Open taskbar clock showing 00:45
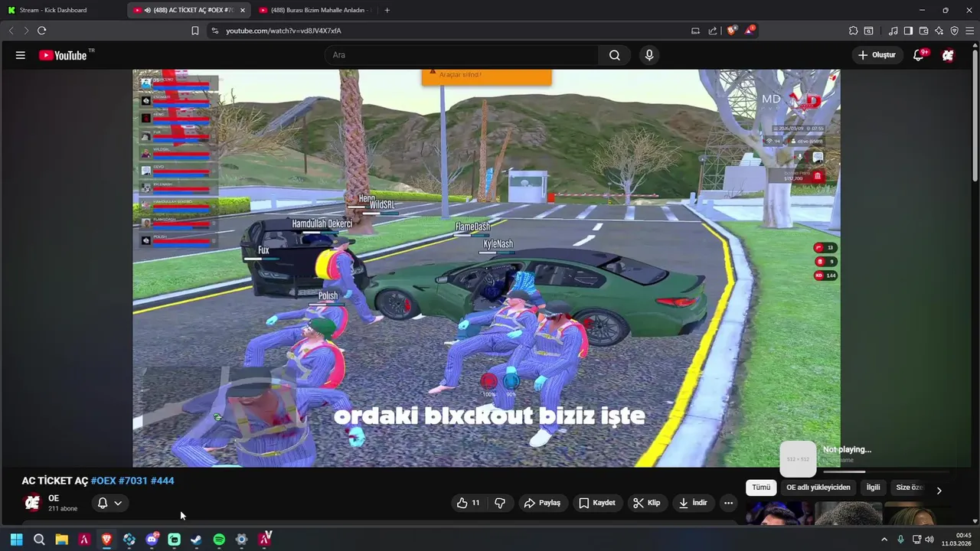The image size is (980, 551). [957, 540]
